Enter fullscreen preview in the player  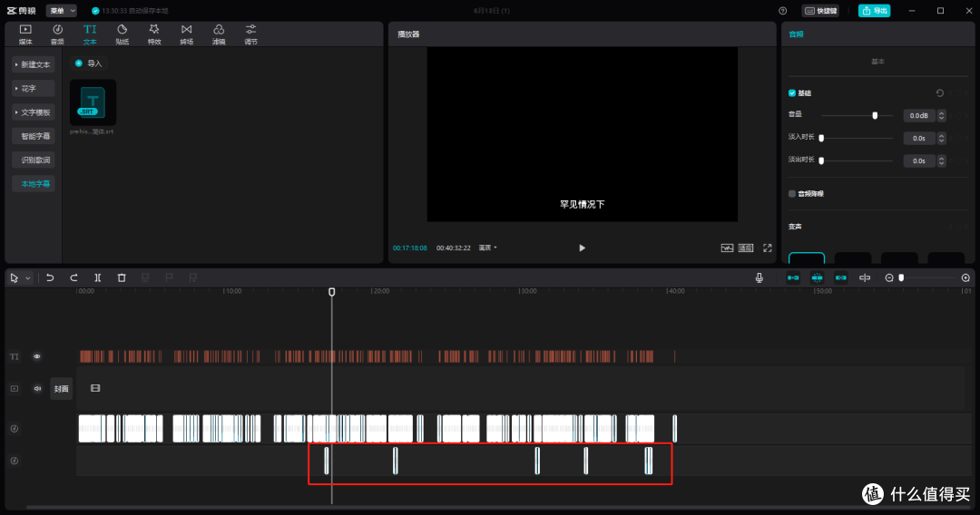point(768,248)
